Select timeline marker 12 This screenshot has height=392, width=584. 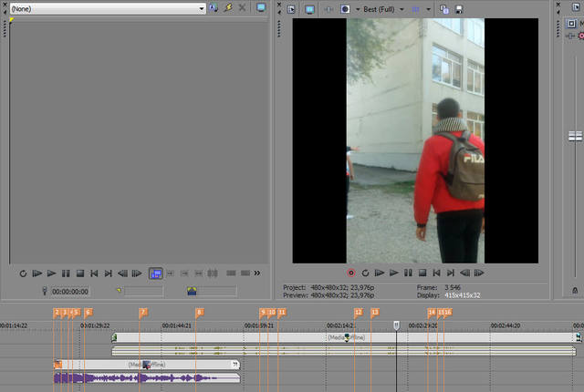pos(359,313)
